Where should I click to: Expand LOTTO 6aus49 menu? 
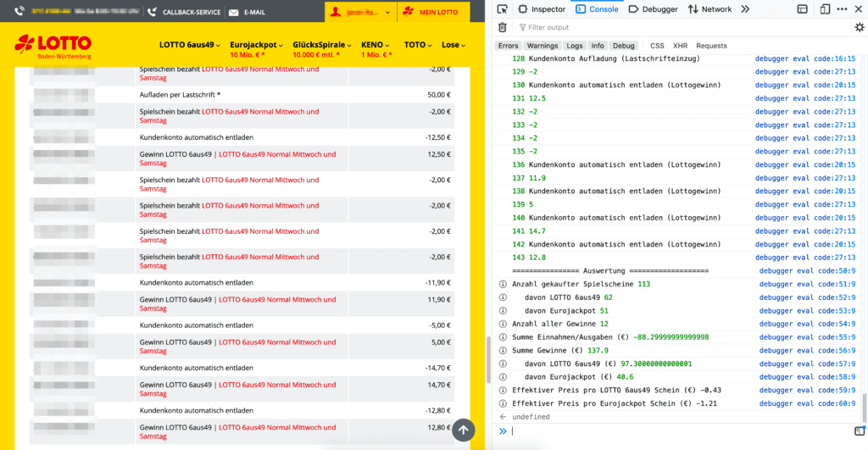click(x=189, y=45)
